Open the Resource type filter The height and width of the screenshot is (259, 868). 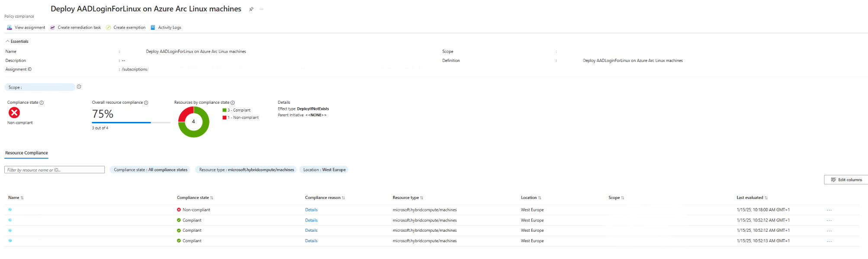246,170
